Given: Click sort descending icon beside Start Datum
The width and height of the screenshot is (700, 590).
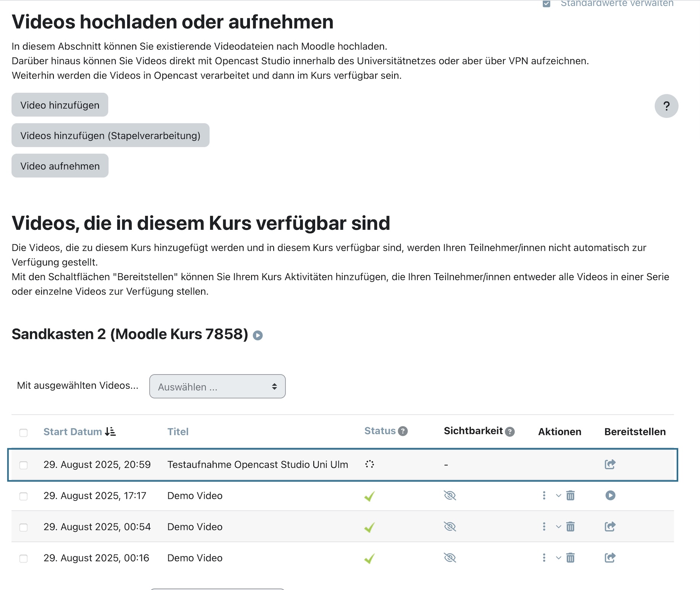Looking at the screenshot, I should pos(110,432).
